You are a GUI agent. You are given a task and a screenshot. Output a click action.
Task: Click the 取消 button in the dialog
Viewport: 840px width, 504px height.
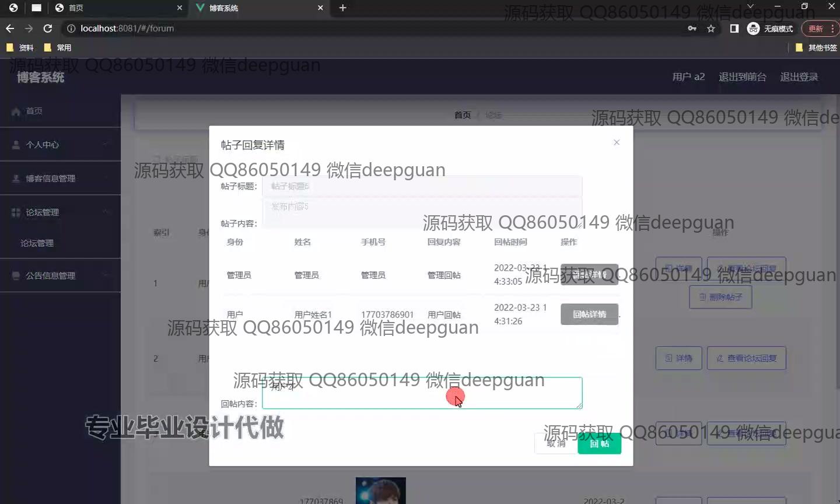point(556,443)
